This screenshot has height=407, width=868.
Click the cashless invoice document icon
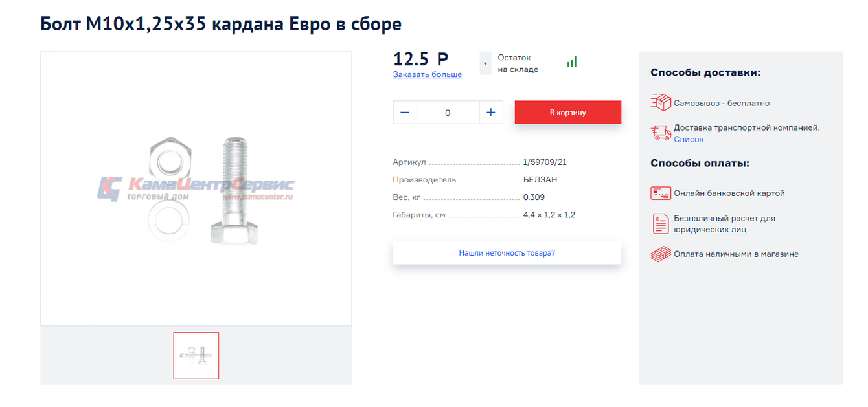click(x=661, y=224)
